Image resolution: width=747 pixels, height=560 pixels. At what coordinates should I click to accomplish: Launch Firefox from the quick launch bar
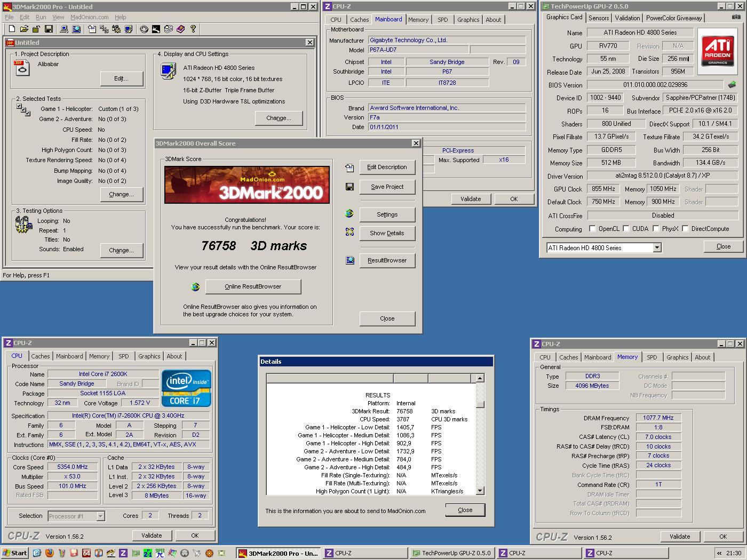pos(49,553)
